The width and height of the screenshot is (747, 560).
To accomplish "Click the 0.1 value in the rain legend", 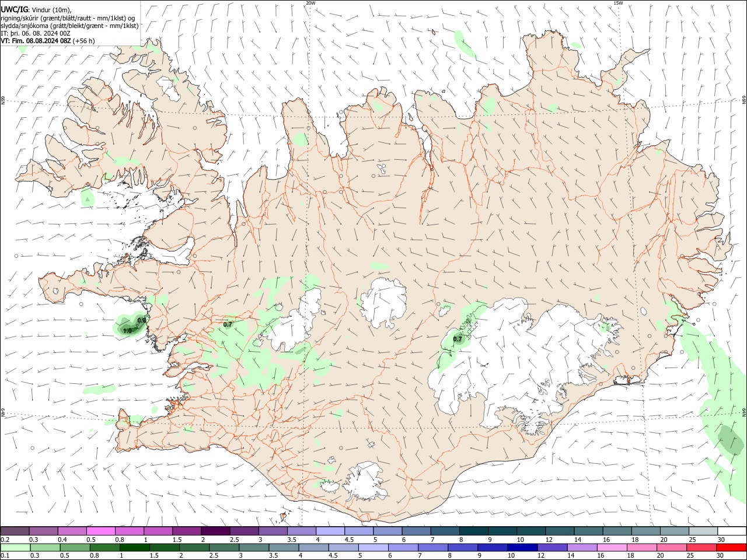I will coord(5,556).
